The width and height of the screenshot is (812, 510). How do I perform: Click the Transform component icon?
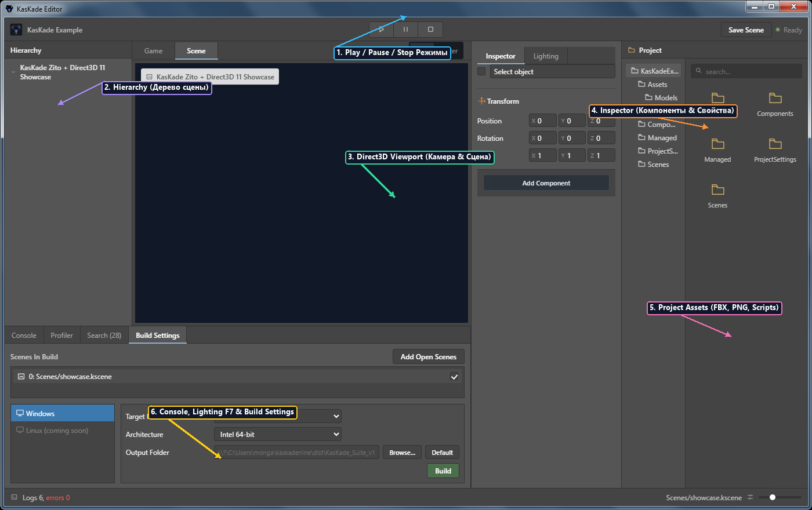point(481,101)
